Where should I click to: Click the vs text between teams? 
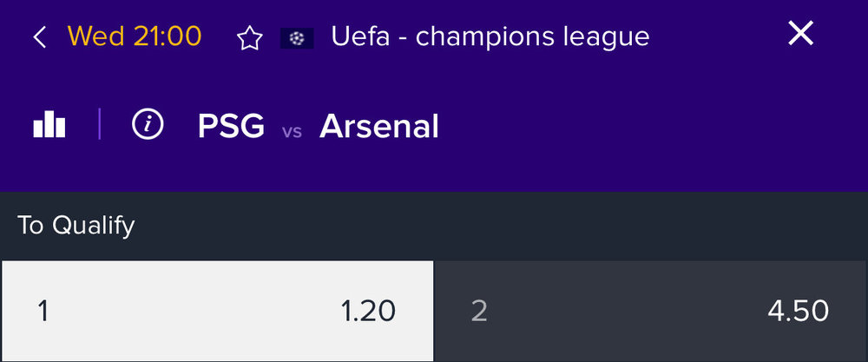coord(292,132)
